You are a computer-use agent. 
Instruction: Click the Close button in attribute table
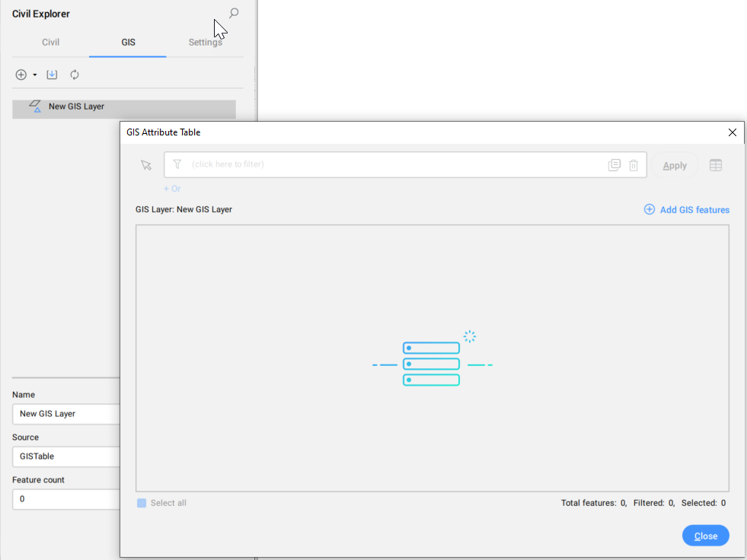(705, 536)
